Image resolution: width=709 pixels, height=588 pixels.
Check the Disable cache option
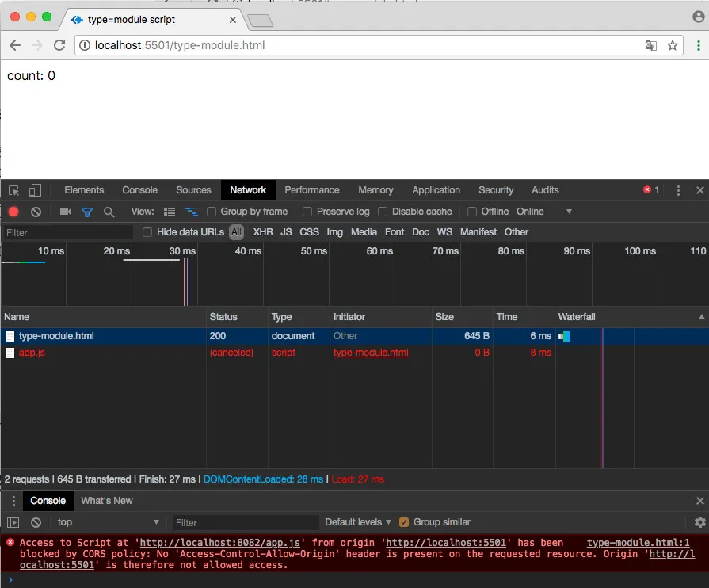pos(383,212)
